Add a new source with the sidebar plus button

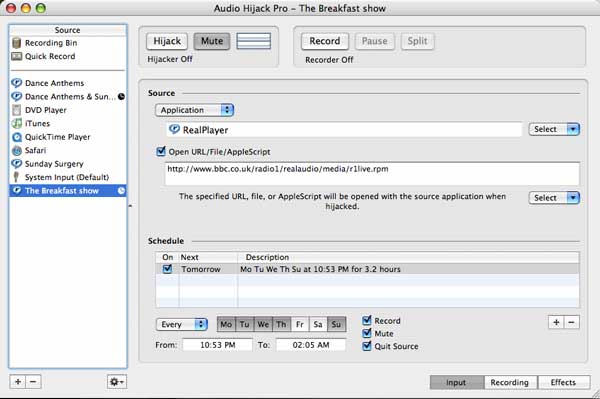coord(18,381)
